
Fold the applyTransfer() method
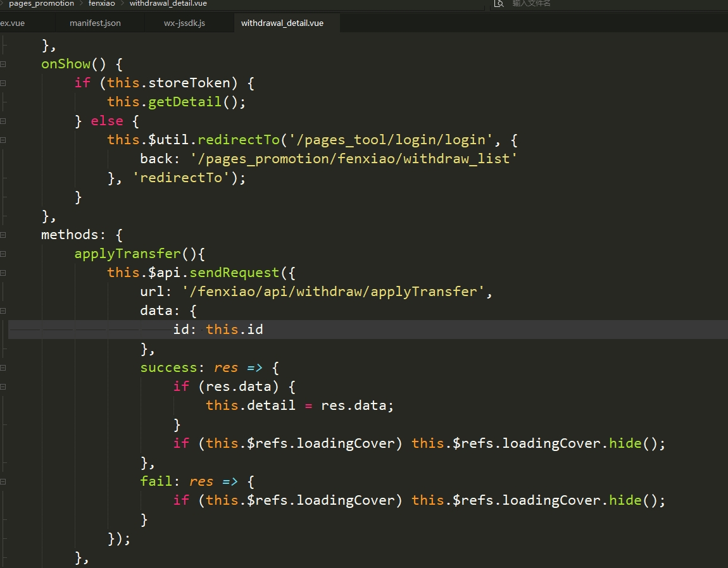click(4, 254)
